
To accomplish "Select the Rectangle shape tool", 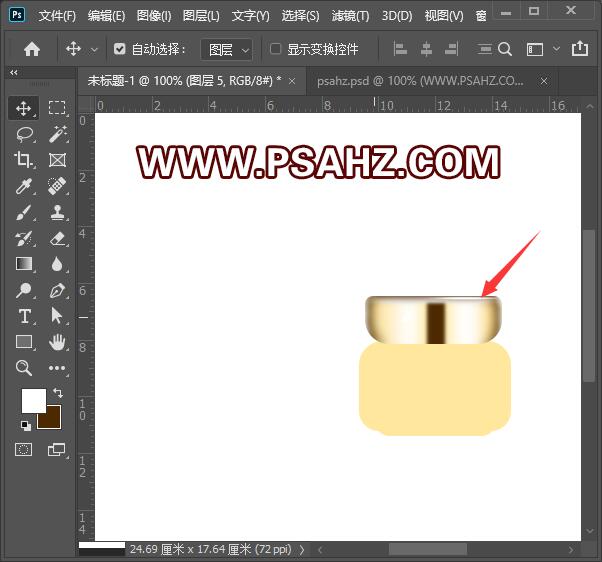I will tap(24, 342).
